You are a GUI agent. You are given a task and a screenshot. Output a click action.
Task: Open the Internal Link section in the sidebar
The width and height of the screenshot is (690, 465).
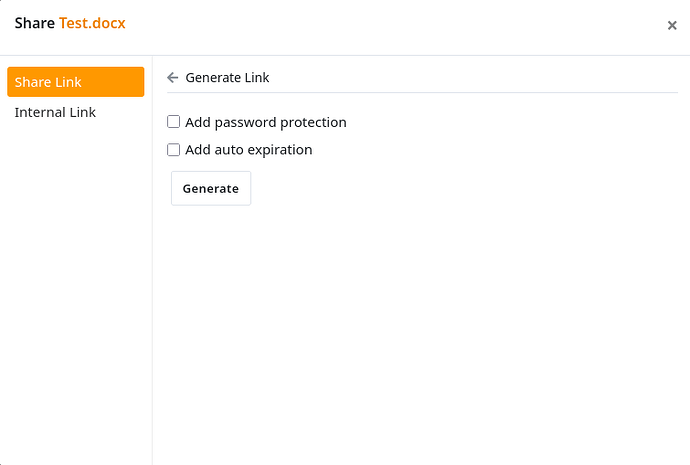55,112
